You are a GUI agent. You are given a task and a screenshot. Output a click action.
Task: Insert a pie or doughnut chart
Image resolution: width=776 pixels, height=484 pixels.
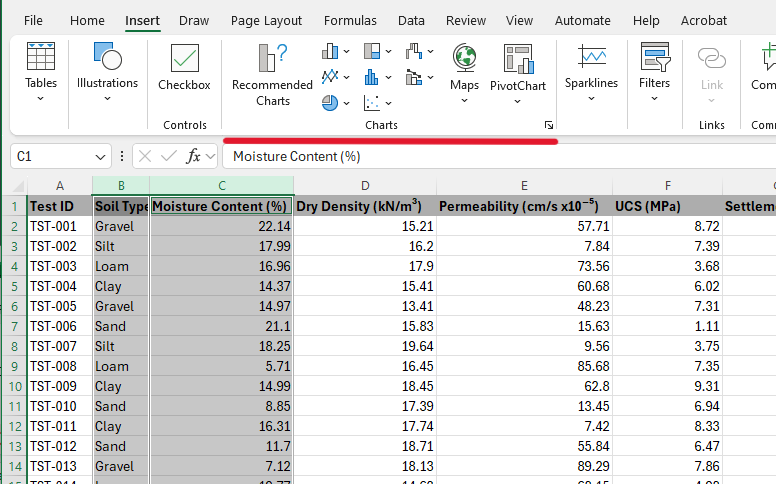335,103
